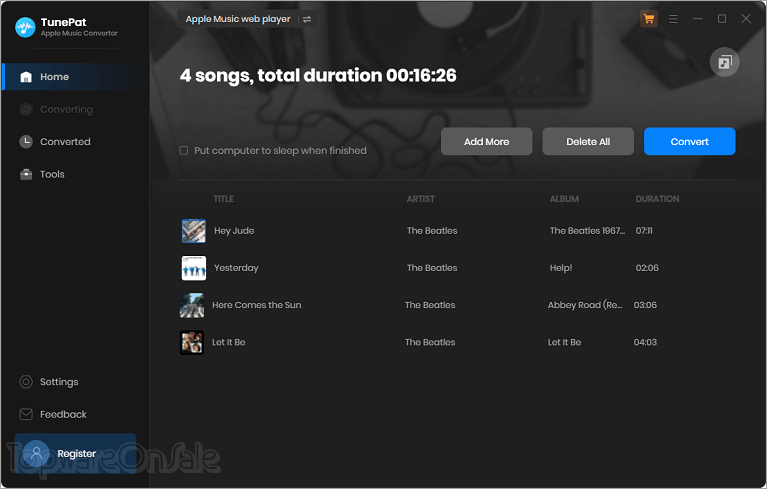Click the TunePat logo icon
The width and height of the screenshot is (767, 489).
coord(25,27)
